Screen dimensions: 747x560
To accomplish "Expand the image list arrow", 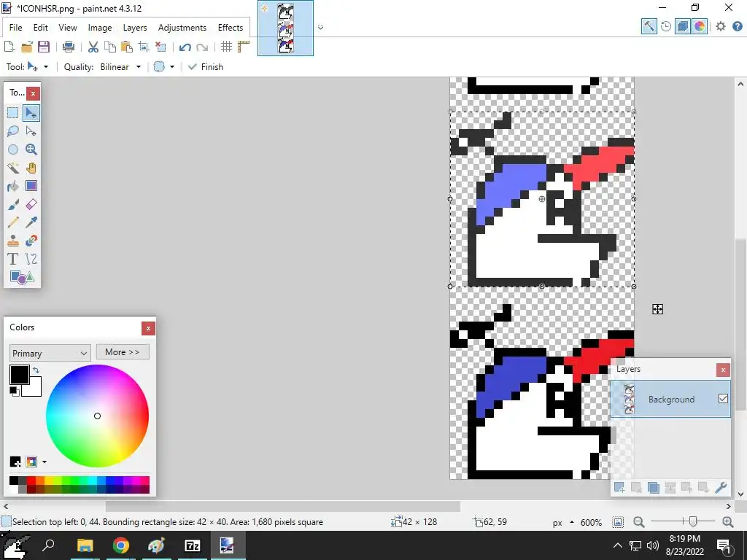I will click(x=321, y=27).
